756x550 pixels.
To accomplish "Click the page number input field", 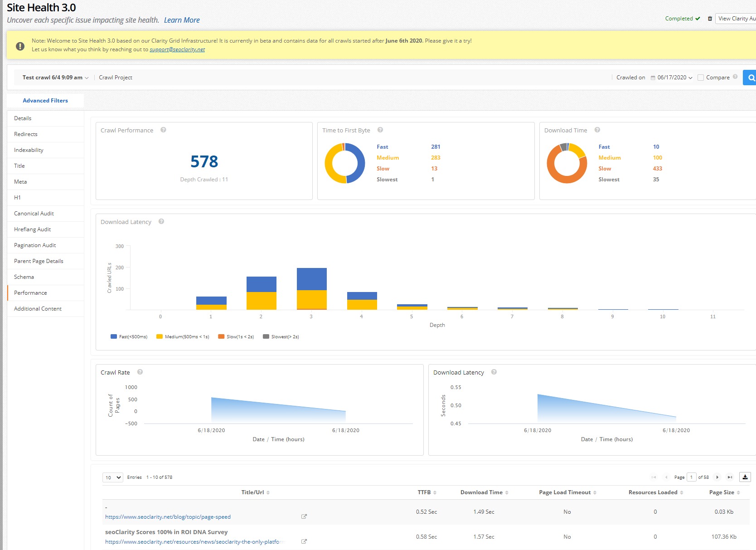I will (691, 477).
